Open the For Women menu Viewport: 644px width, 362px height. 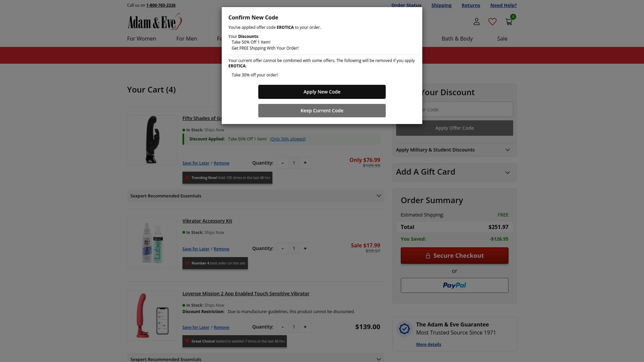[142, 39]
